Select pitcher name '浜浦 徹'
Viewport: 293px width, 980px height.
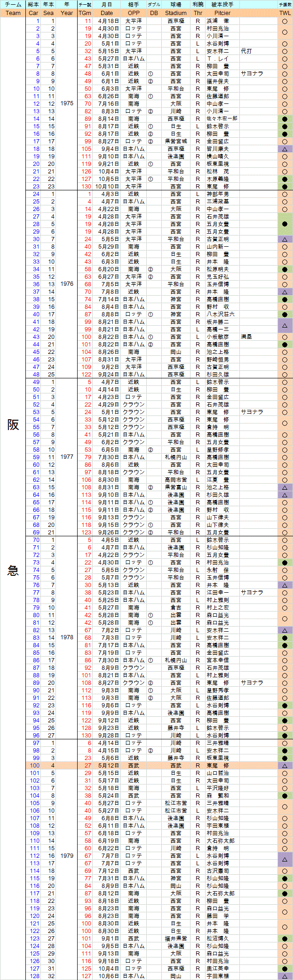click(x=218, y=21)
